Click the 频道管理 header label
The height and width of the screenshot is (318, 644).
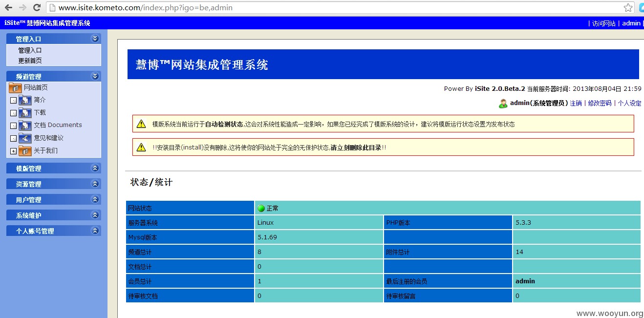point(28,76)
